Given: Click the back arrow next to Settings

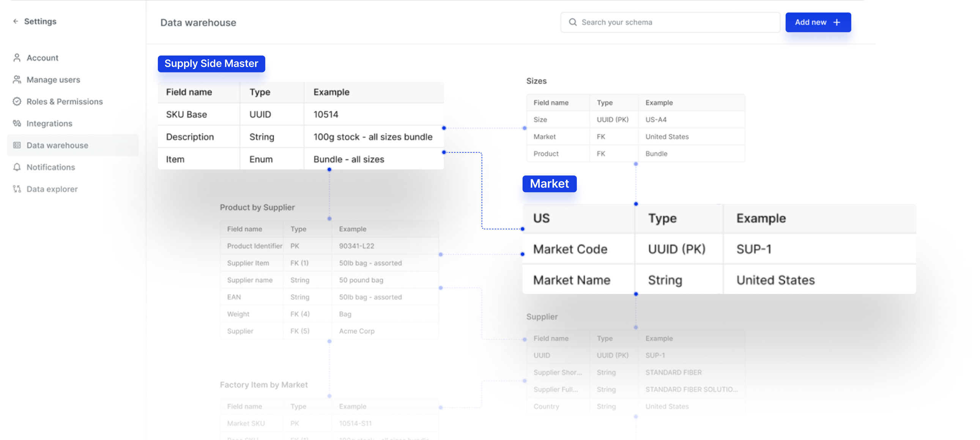Looking at the screenshot, I should (16, 21).
